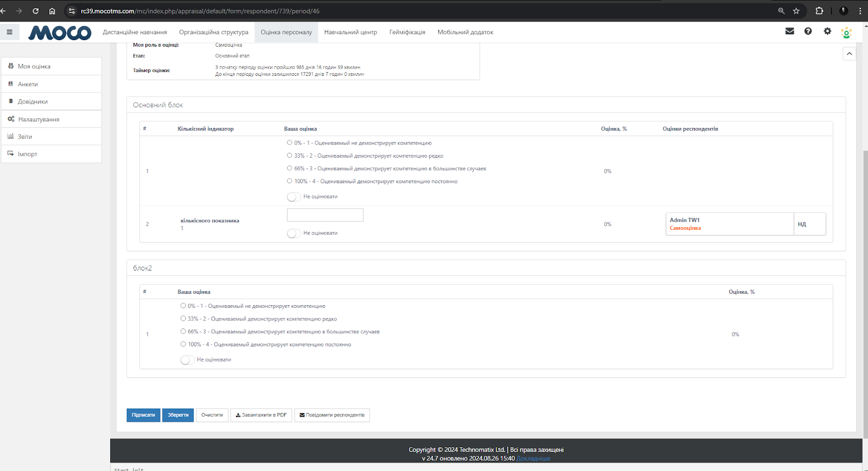This screenshot has height=471, width=868.
Task: Click the Очистити button
Action: pos(212,415)
